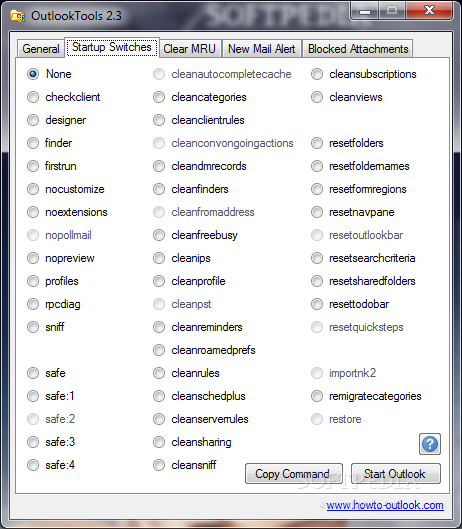
Task: Select the safe:1 radio button
Action: click(x=33, y=396)
